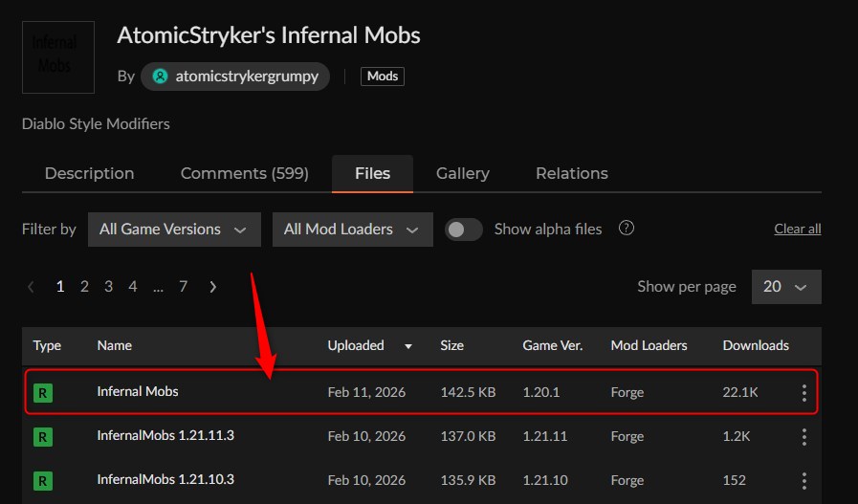Click release icon for InfernalMobs 1.21.10.3
The image size is (858, 504).
point(43,480)
